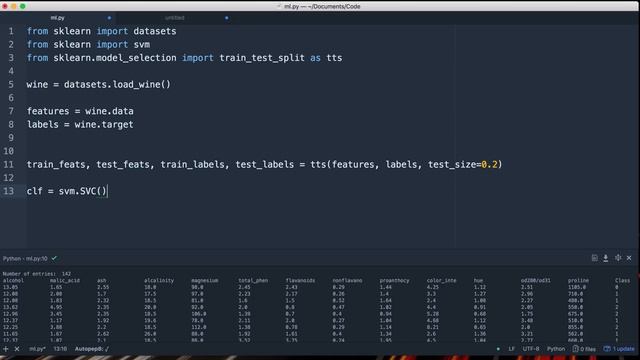Image resolution: width=640 pixels, height=360 pixels.
Task: Click 'Python - ml.py:10' output panel title
Action: click(x=25, y=258)
